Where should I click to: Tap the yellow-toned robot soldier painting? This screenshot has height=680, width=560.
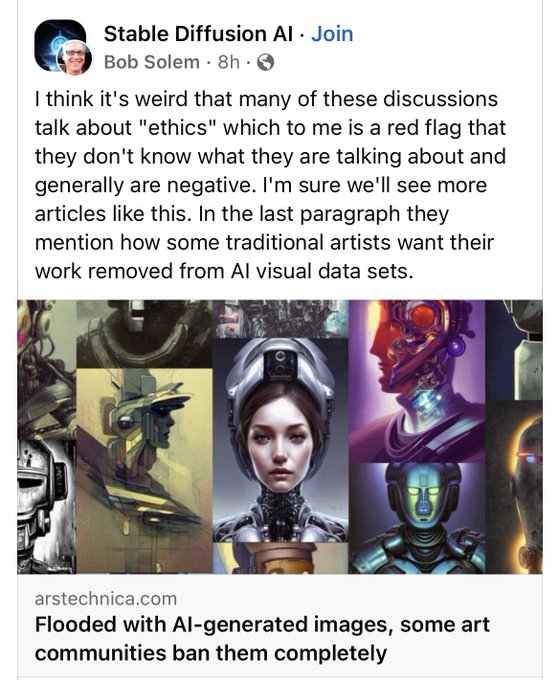(144, 471)
